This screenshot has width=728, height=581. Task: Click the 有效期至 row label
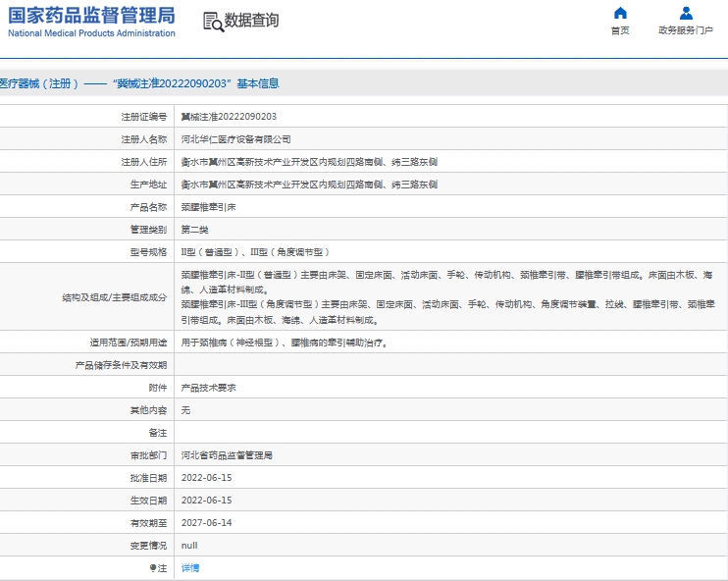tap(148, 523)
